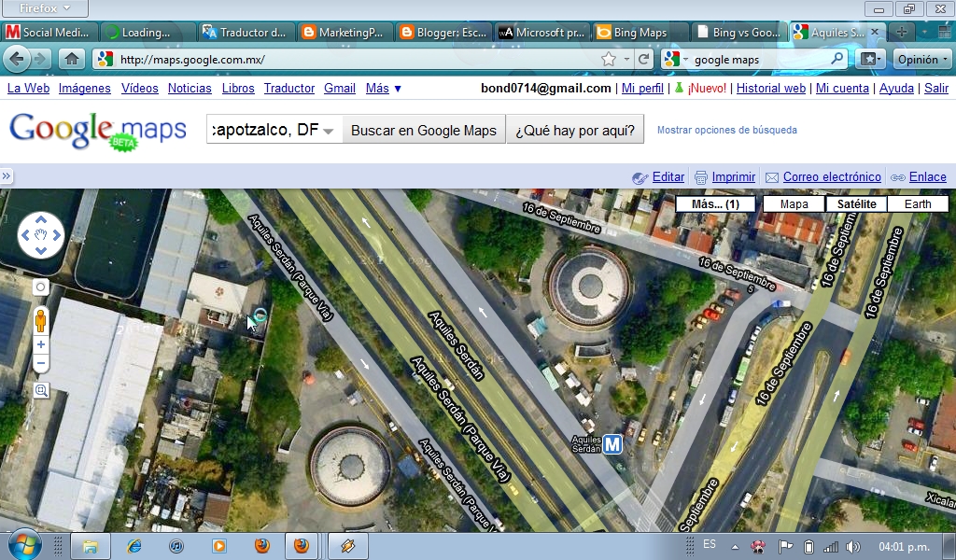The height and width of the screenshot is (560, 956).
Task: Switch the map to Mapa view
Action: pos(793,203)
